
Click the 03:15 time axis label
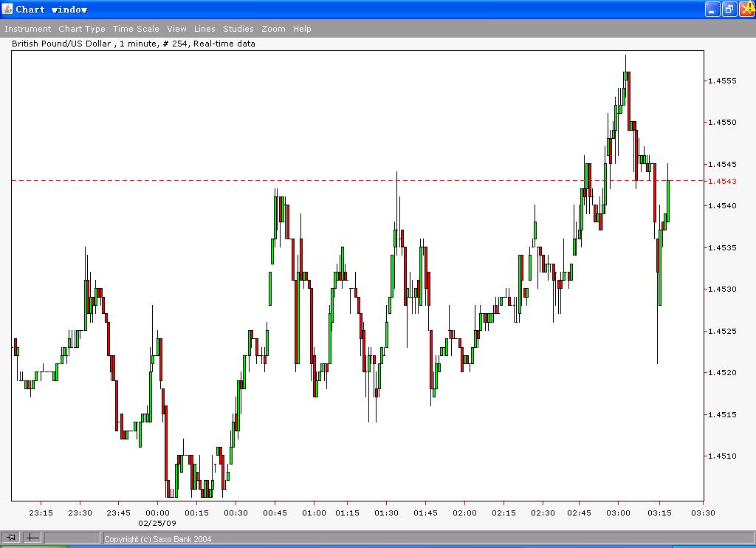[x=659, y=513]
